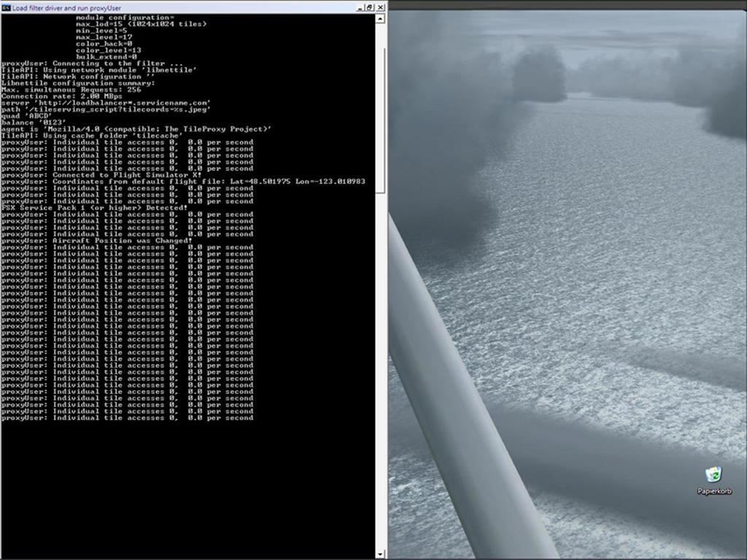This screenshot has height=560, width=747.
Task: Minimize the proxyUser console window
Action: coord(360,7)
